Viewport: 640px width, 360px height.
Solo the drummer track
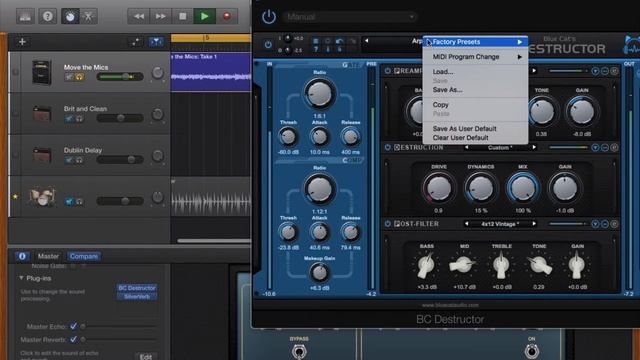(79, 201)
